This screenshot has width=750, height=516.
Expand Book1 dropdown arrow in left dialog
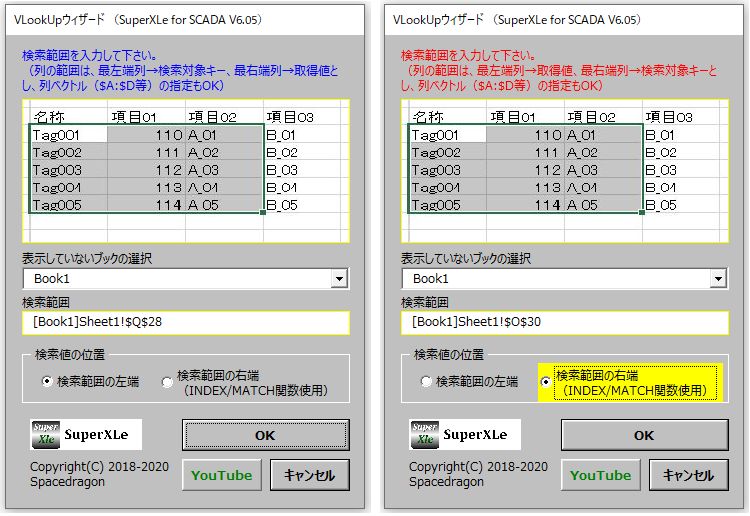(x=339, y=279)
